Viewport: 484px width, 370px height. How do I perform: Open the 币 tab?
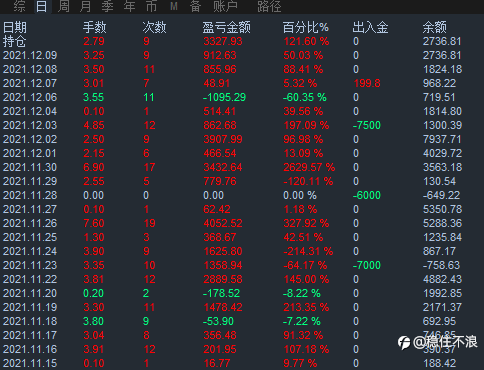click(x=151, y=6)
